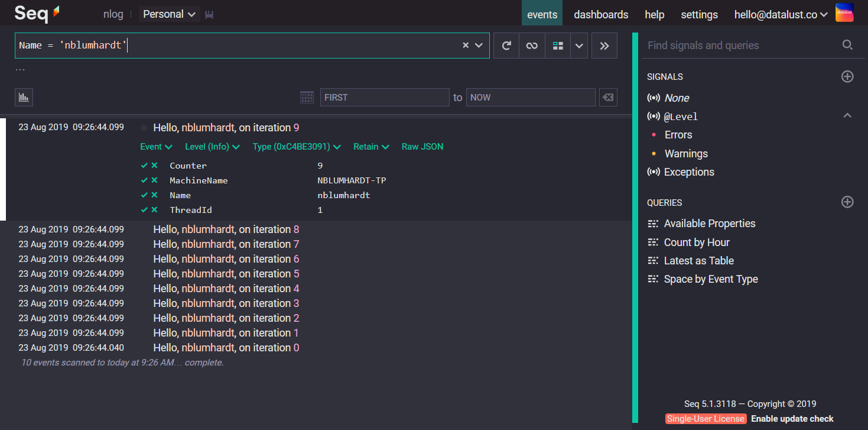
Task: Filter to include Counter value (checkmark)
Action: (144, 166)
